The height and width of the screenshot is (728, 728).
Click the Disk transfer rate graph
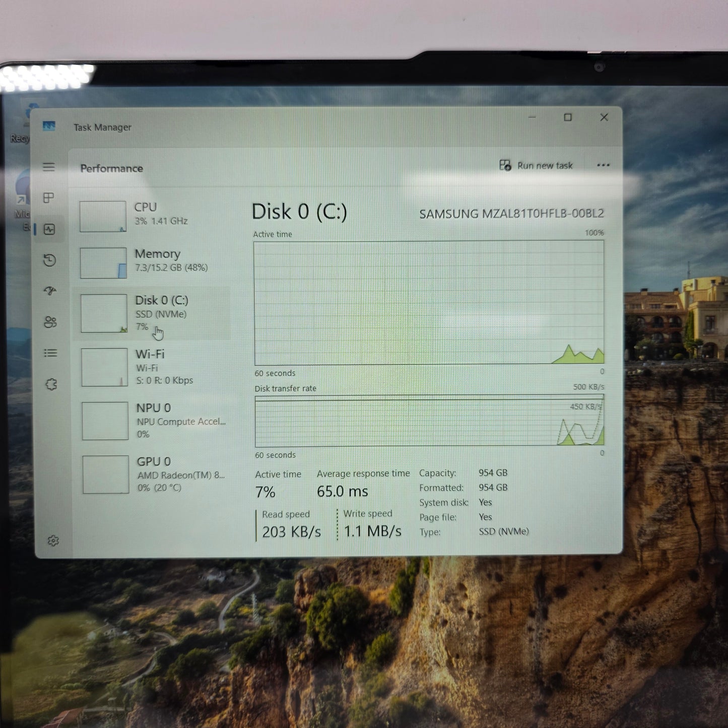[x=430, y=421]
